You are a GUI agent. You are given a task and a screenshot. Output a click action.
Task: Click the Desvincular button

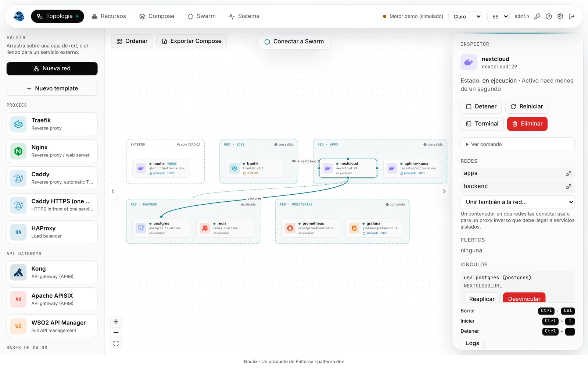(x=524, y=298)
